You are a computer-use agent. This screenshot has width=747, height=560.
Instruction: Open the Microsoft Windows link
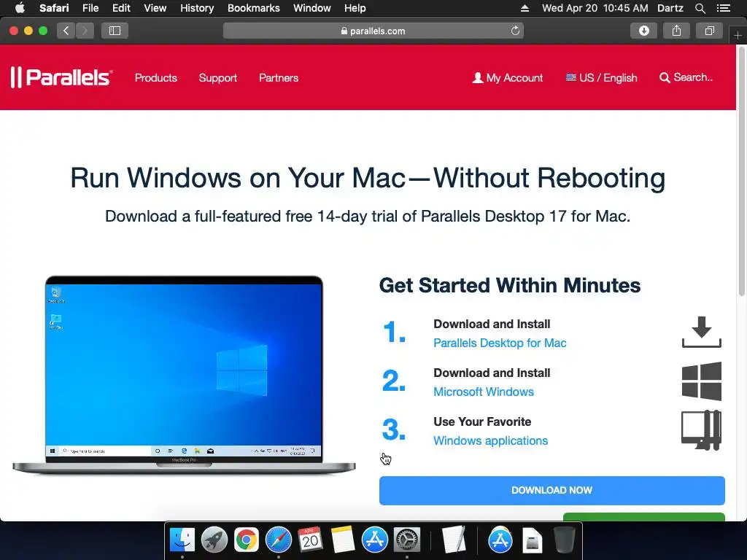point(484,392)
